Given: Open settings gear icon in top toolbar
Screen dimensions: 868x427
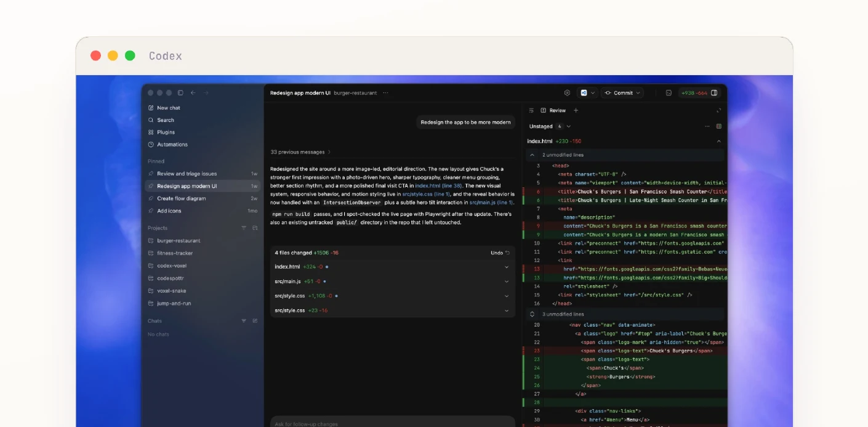Looking at the screenshot, I should point(568,93).
